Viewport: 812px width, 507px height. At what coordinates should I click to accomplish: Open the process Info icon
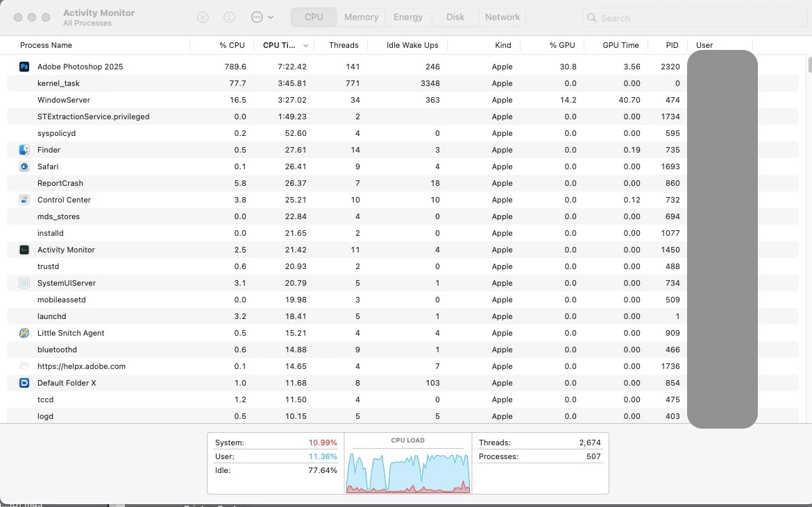point(229,17)
